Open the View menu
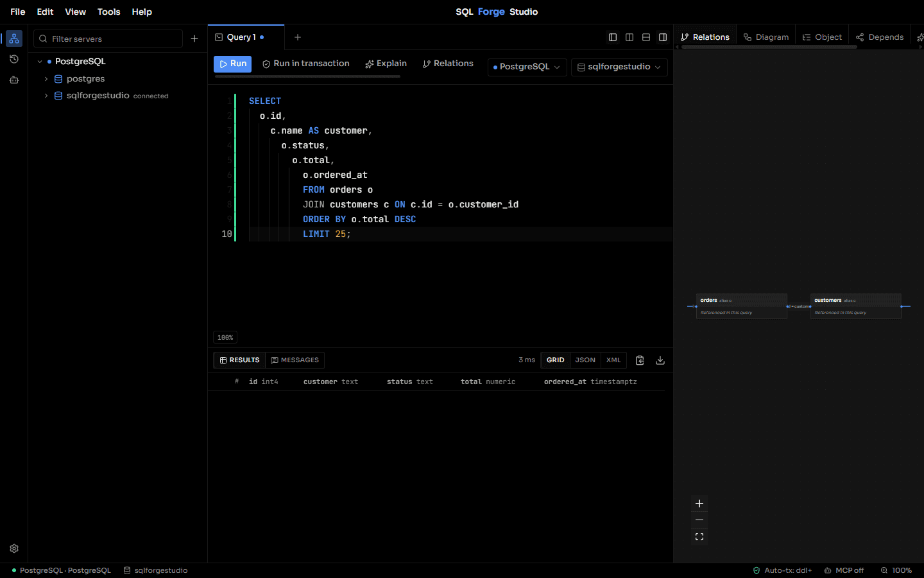Image resolution: width=924 pixels, height=578 pixels. [75, 12]
